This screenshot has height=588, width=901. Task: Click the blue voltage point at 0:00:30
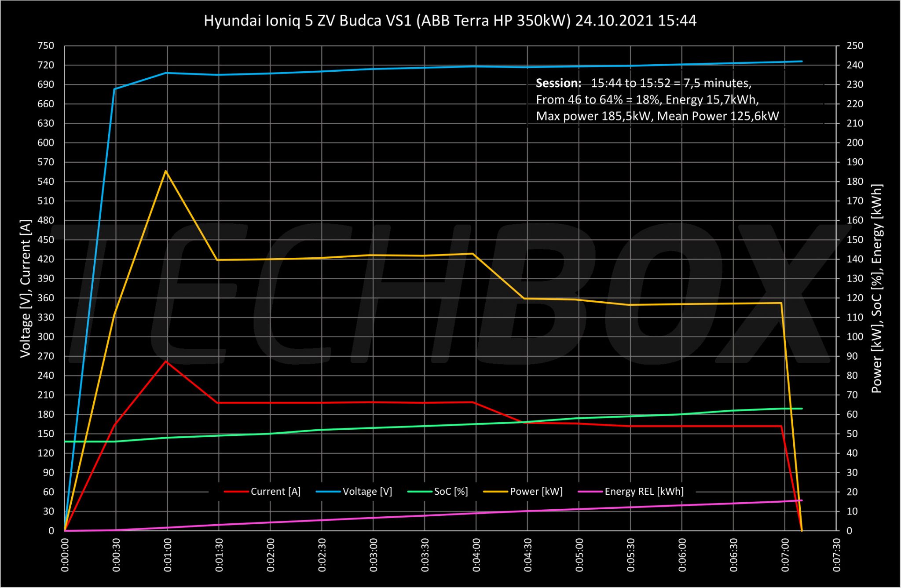(114, 89)
